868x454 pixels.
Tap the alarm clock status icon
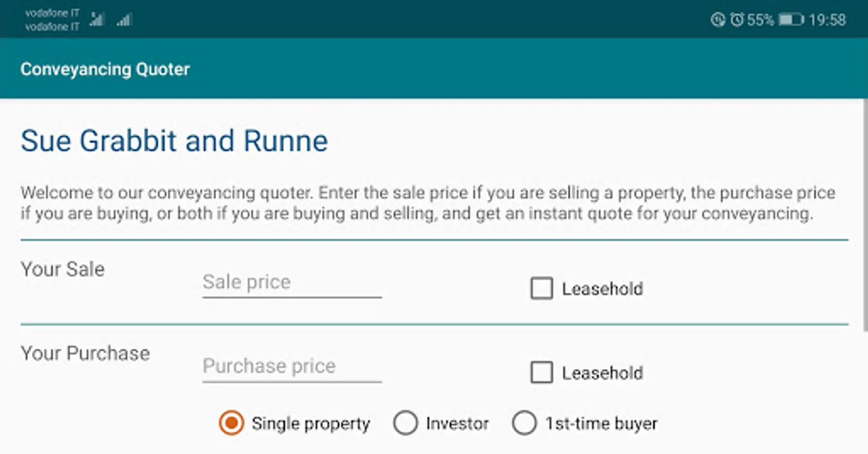pos(737,20)
